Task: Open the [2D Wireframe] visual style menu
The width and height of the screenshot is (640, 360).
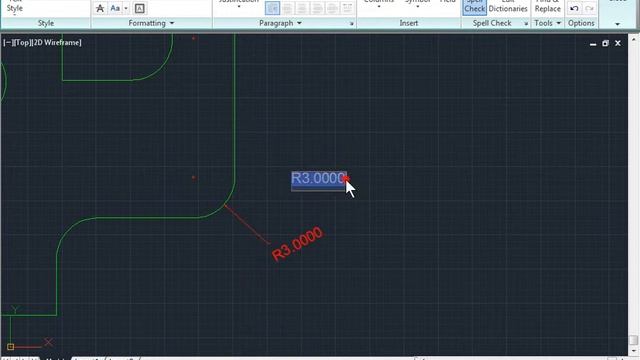Action: tap(57, 42)
